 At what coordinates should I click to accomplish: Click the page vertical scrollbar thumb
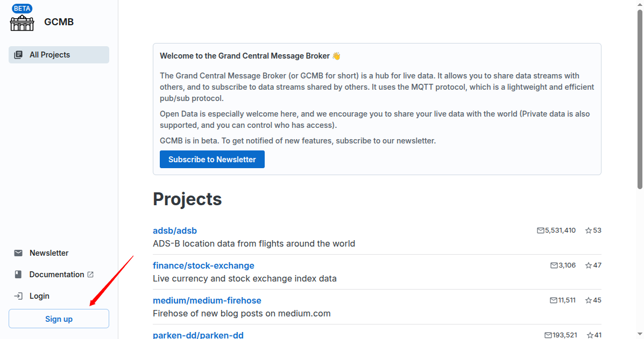tap(640, 98)
